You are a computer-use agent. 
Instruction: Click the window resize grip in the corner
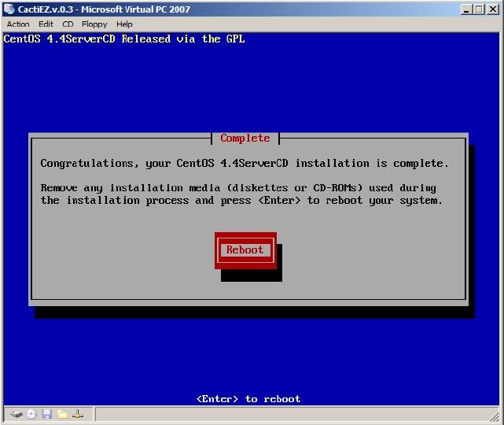click(495, 416)
